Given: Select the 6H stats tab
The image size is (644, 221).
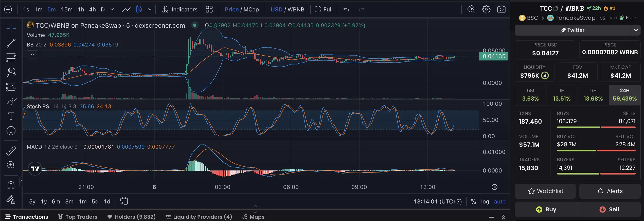Looking at the screenshot, I should point(593,95).
